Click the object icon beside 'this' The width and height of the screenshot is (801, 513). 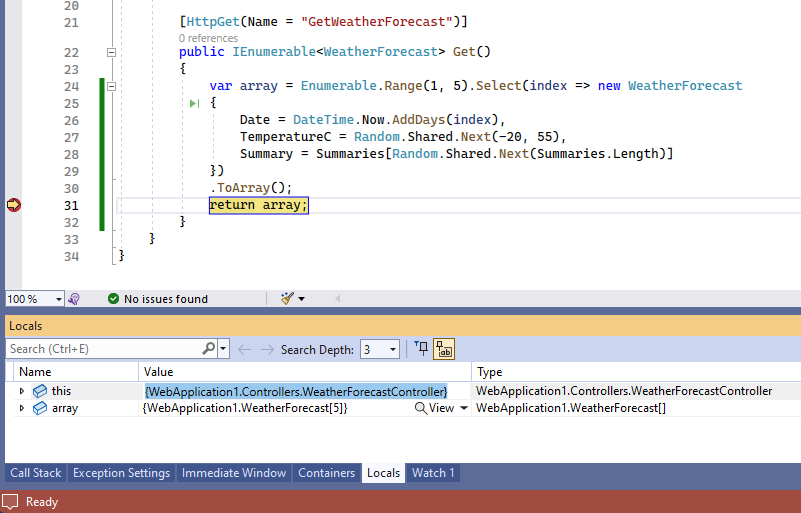pyautogui.click(x=40, y=391)
